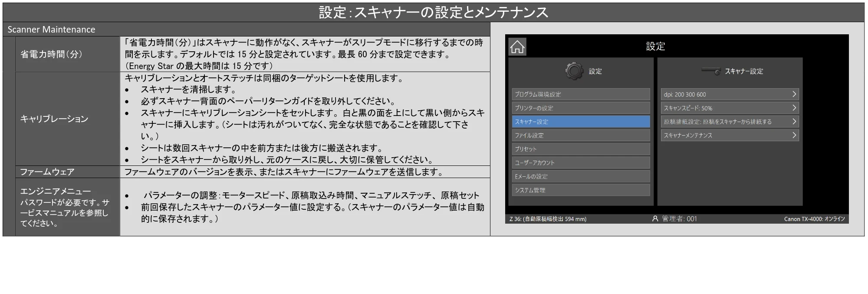Open プリンターの設定 menu item
This screenshot has height=294, width=868.
click(x=581, y=108)
